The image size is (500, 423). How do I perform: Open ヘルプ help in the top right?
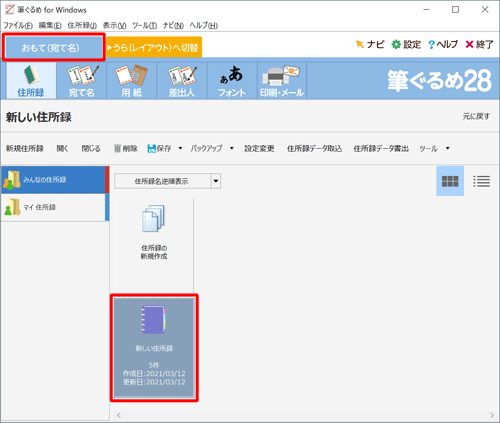click(443, 44)
